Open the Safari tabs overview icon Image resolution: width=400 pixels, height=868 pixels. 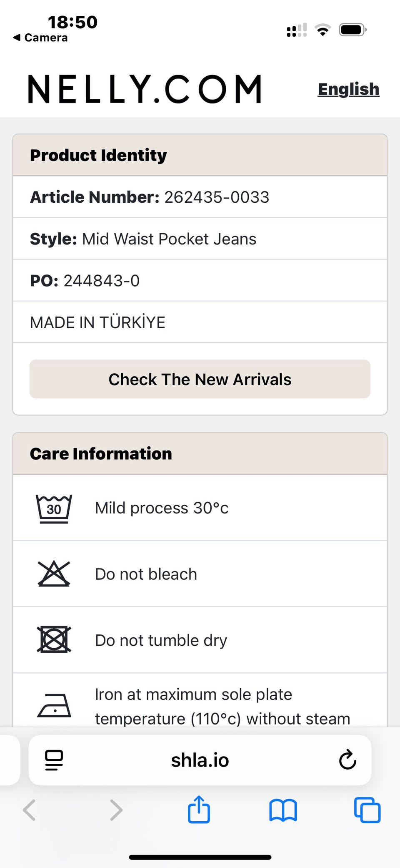coord(367,810)
